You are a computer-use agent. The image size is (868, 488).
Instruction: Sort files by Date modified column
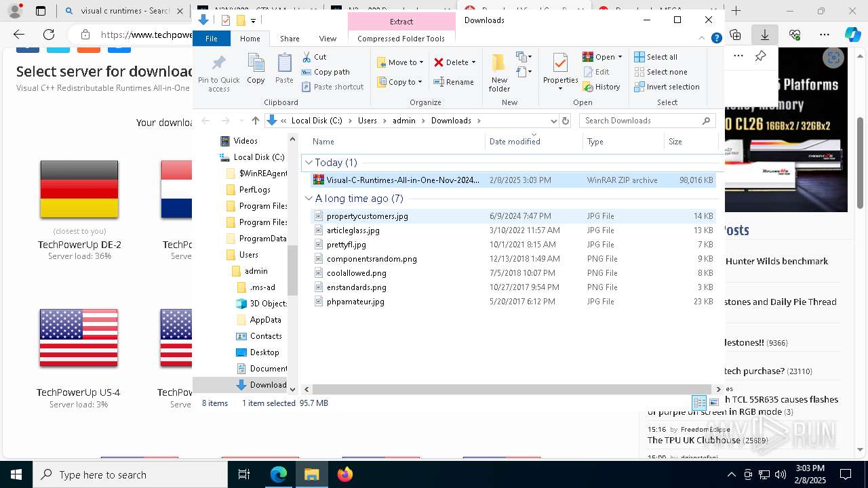534,141
